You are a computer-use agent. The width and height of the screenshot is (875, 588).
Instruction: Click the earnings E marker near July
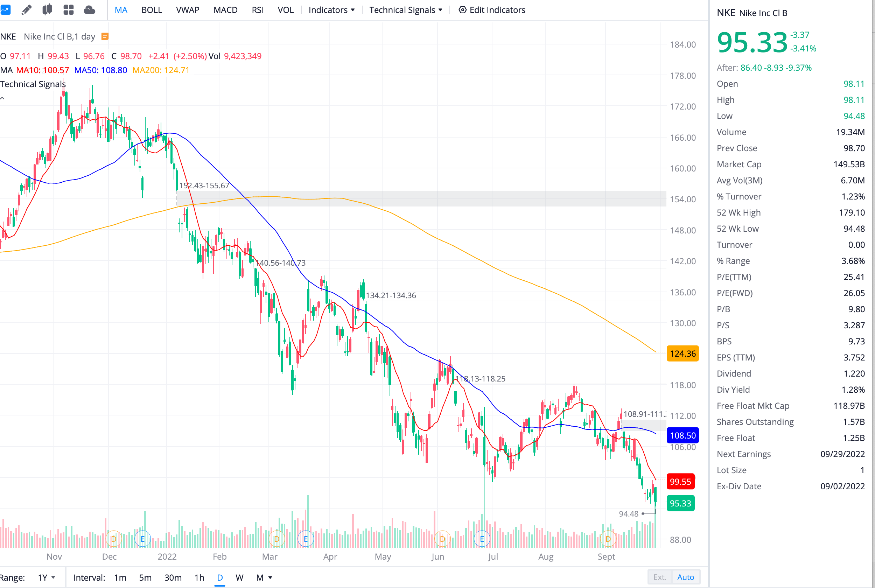coord(482,539)
